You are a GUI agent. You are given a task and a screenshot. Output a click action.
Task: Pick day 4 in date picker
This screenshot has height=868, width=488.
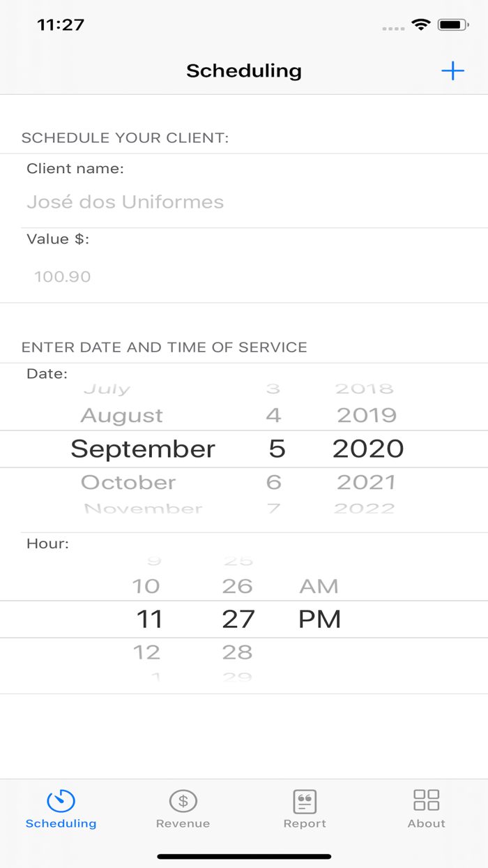273,416
